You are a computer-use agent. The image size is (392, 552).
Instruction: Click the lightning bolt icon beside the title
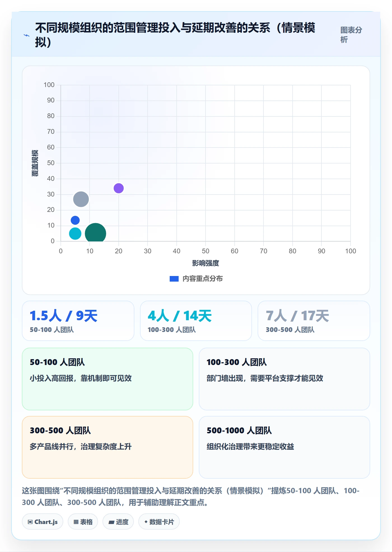(x=26, y=35)
